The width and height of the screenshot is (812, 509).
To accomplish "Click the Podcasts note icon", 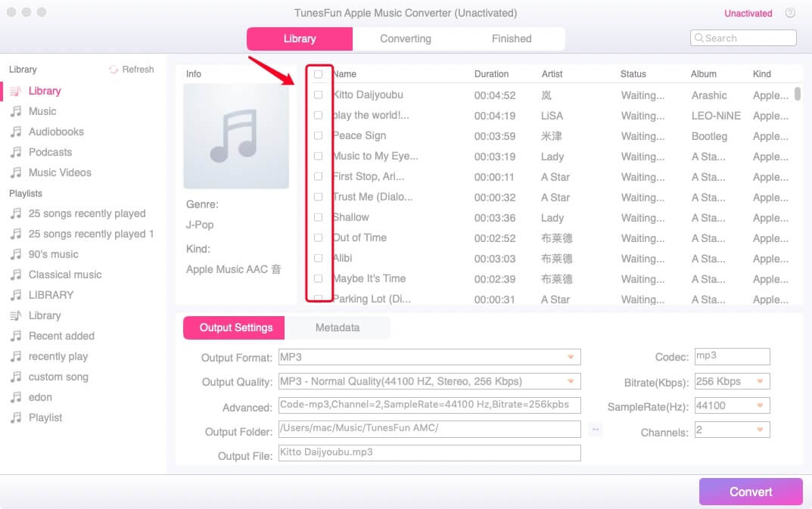I will click(16, 152).
